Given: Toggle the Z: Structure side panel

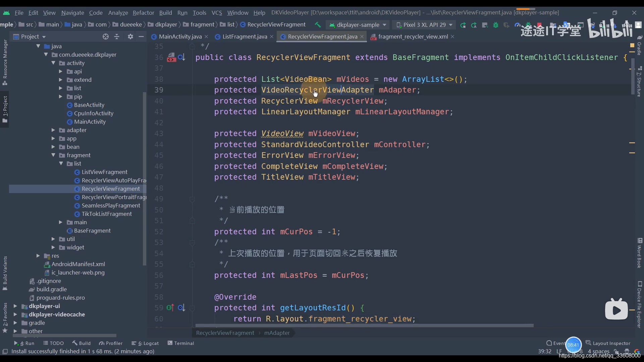Looking at the screenshot, I should click(x=639, y=81).
